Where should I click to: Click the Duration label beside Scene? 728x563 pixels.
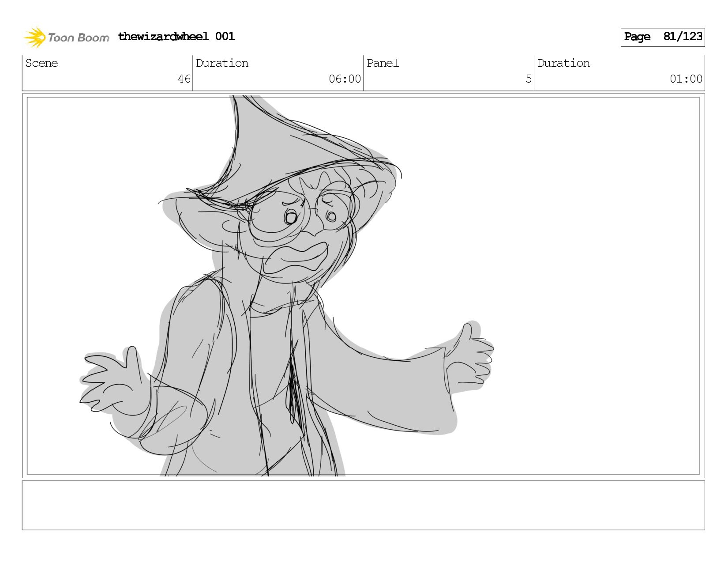tap(222, 63)
